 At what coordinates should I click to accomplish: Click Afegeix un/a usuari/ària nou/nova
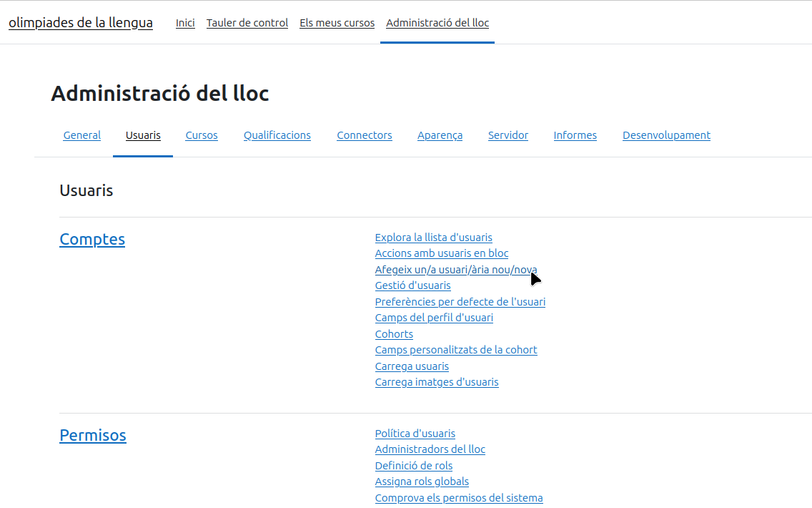(x=455, y=270)
